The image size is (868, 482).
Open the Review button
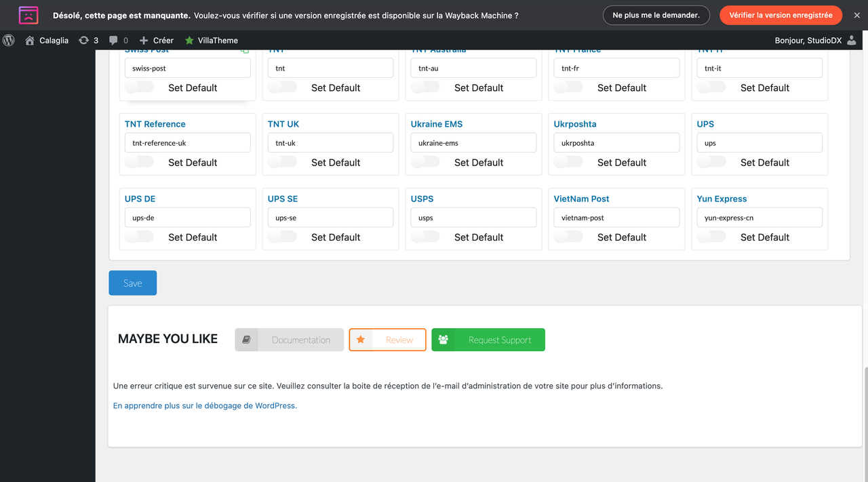388,340
